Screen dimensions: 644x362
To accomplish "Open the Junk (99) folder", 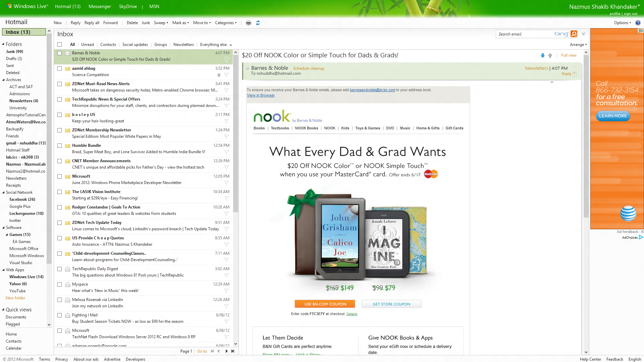I will click(x=14, y=52).
